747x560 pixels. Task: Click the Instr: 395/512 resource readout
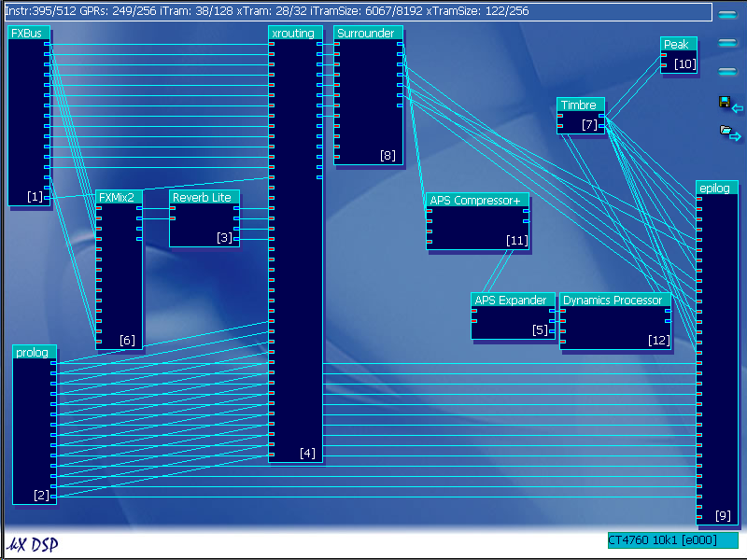click(40, 10)
